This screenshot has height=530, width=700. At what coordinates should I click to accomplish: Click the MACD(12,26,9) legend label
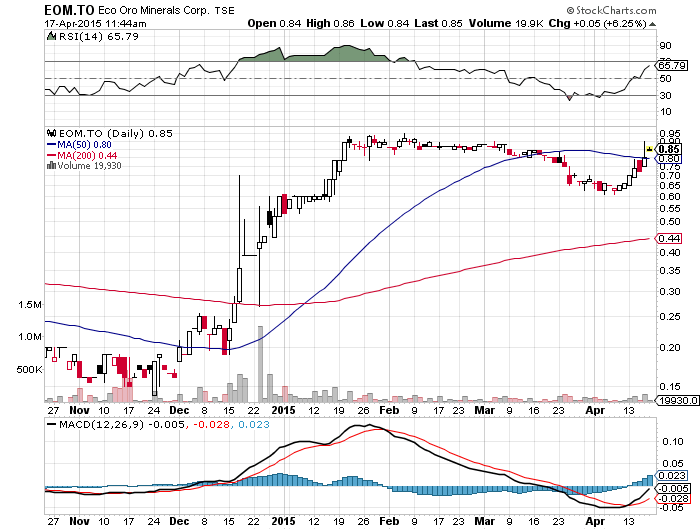[101, 424]
